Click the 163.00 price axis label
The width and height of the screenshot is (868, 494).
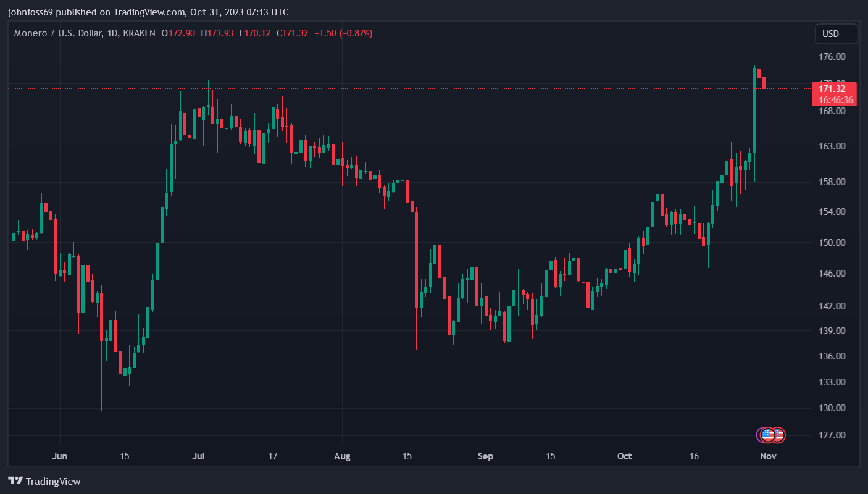tap(832, 146)
